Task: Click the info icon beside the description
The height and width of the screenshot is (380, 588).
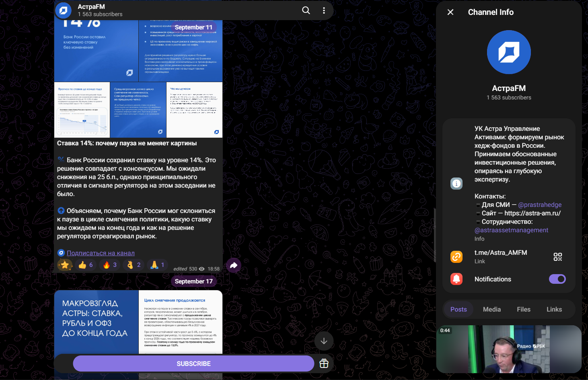Action: tap(456, 184)
